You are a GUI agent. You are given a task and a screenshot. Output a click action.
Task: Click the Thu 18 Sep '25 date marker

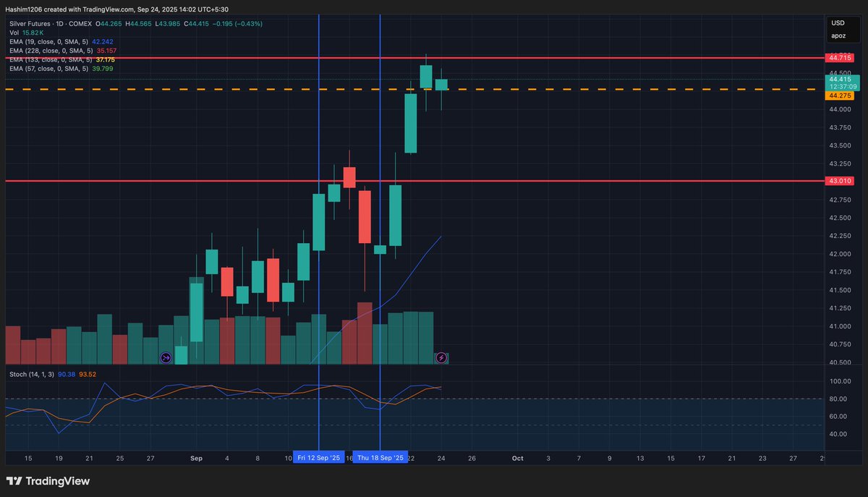380,458
